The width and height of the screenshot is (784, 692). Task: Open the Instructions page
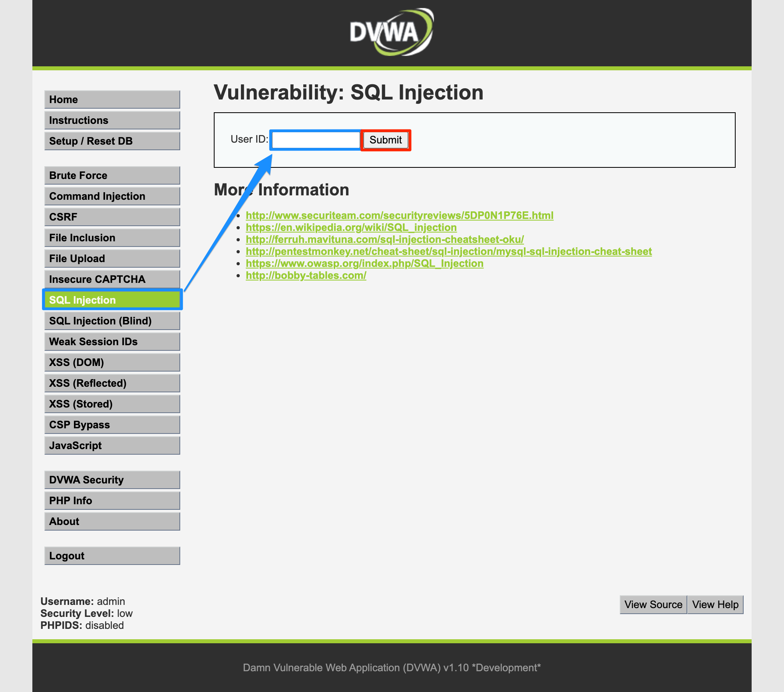112,120
